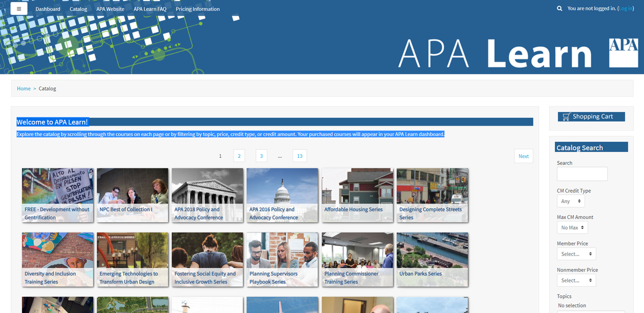Open APA 2018 Policy and Advocacy Conference
644x313 pixels.
pyautogui.click(x=208, y=195)
